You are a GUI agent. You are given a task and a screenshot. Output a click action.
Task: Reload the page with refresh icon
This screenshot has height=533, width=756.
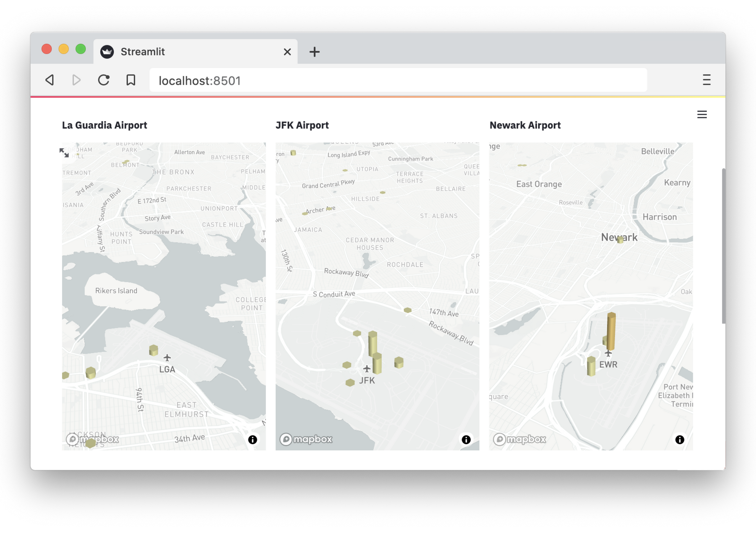point(104,80)
